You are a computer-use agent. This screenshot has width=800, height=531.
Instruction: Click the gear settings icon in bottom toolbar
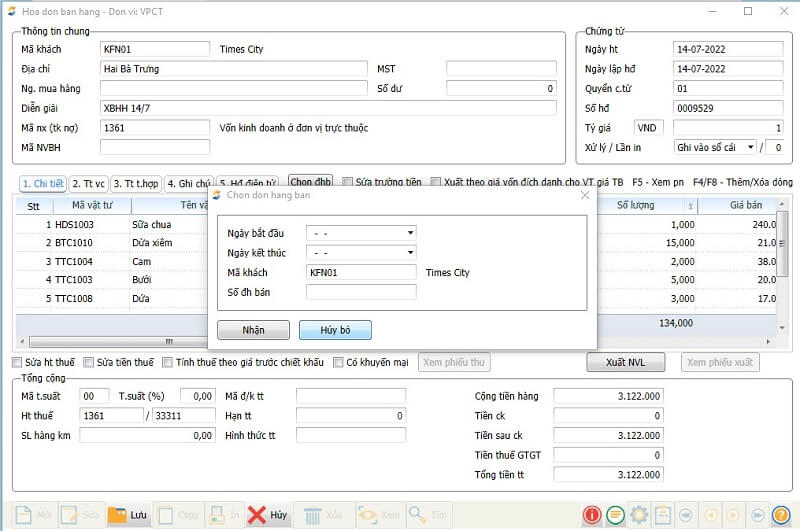(639, 515)
